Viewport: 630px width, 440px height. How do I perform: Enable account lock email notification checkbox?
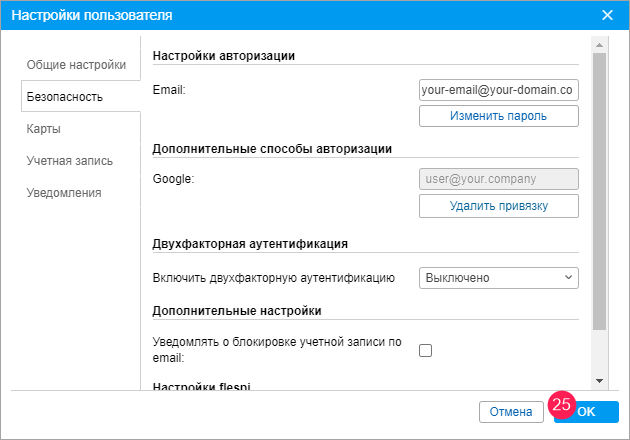(x=425, y=350)
